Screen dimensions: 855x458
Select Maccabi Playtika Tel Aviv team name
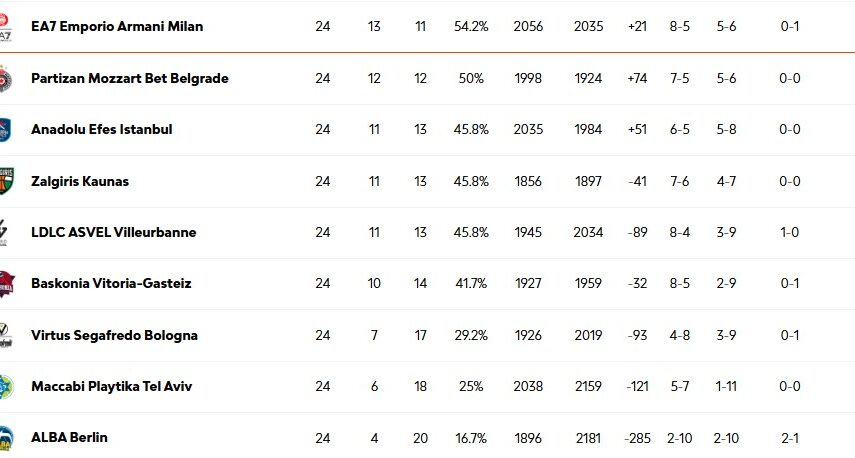click(x=111, y=387)
